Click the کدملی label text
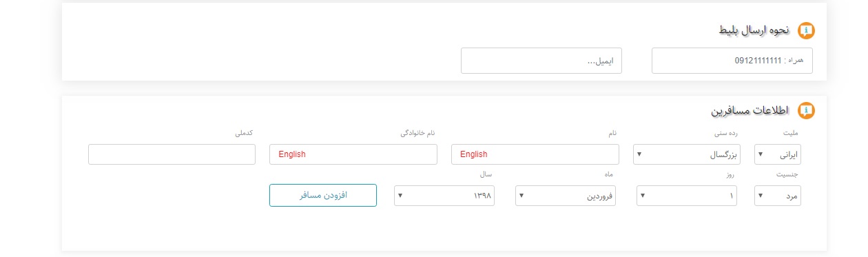This screenshot has width=868, height=257. pos(245,133)
